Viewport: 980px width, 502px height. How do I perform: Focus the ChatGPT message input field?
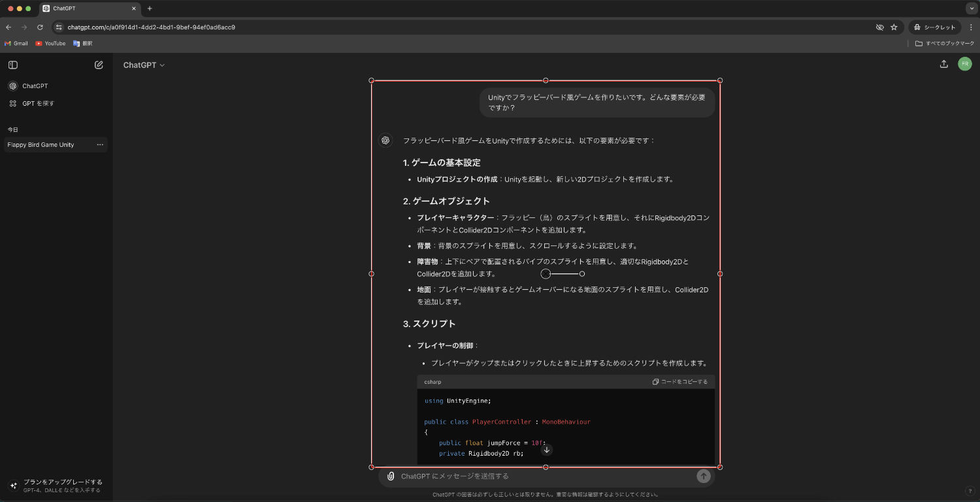[x=546, y=477]
